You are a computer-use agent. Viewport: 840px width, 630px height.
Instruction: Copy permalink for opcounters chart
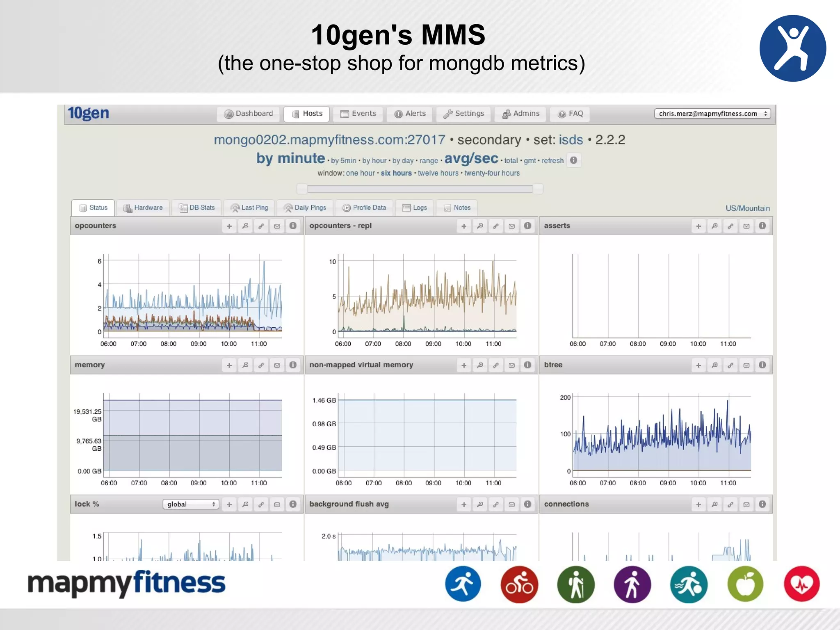click(x=261, y=226)
